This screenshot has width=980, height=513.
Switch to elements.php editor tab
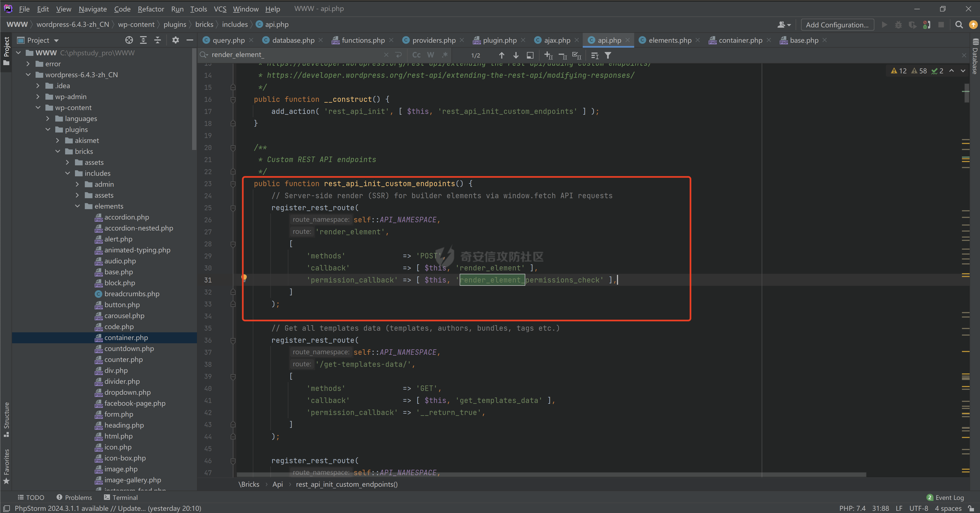(x=669, y=40)
